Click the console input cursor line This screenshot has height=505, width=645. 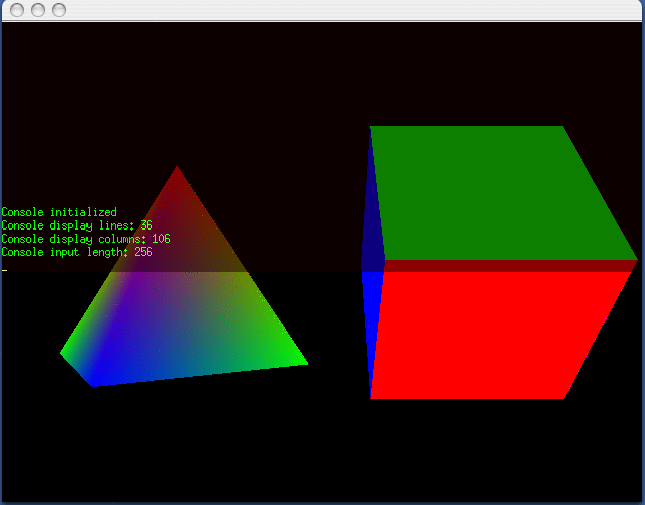4,268
